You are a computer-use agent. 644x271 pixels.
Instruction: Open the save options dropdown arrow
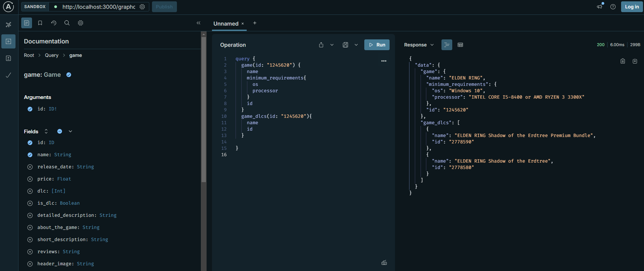[356, 45]
